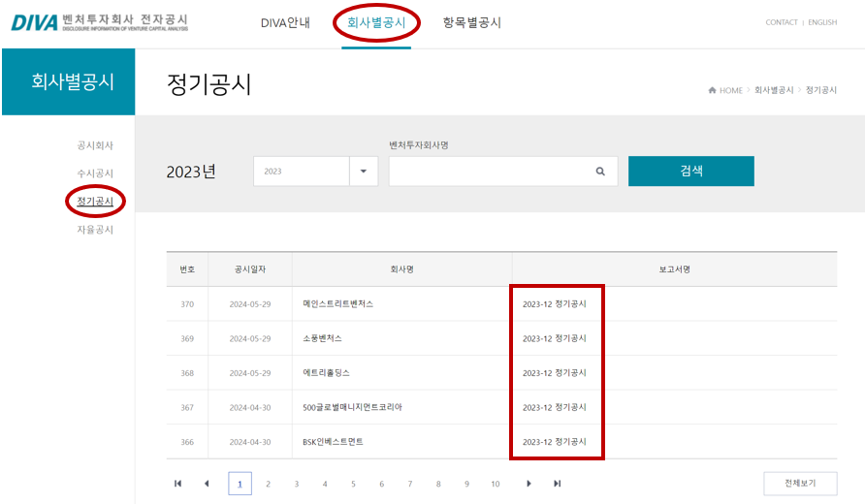The image size is (865, 504).
Task: Open the 회사별공시 top menu
Action: pyautogui.click(x=376, y=22)
